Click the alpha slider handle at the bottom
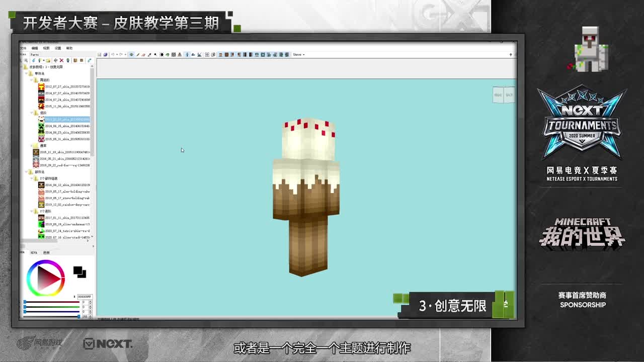This screenshot has width=644, height=362. tap(78, 316)
